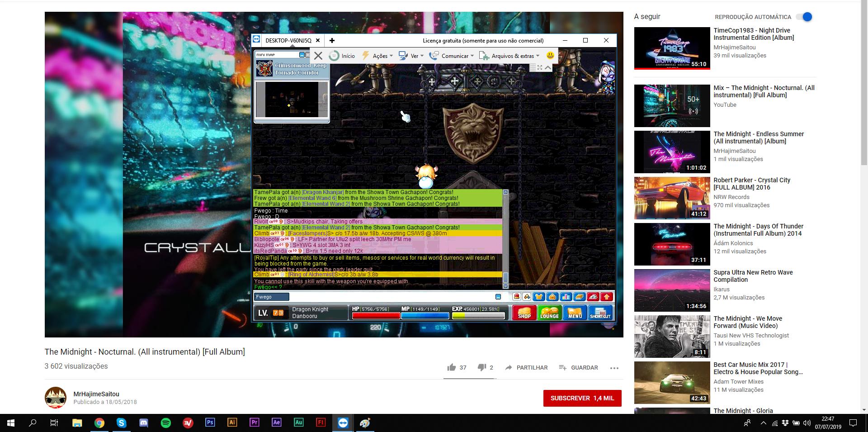This screenshot has height=432, width=868.
Task: Click the TeamViewer smiley feedback icon
Action: click(x=550, y=55)
